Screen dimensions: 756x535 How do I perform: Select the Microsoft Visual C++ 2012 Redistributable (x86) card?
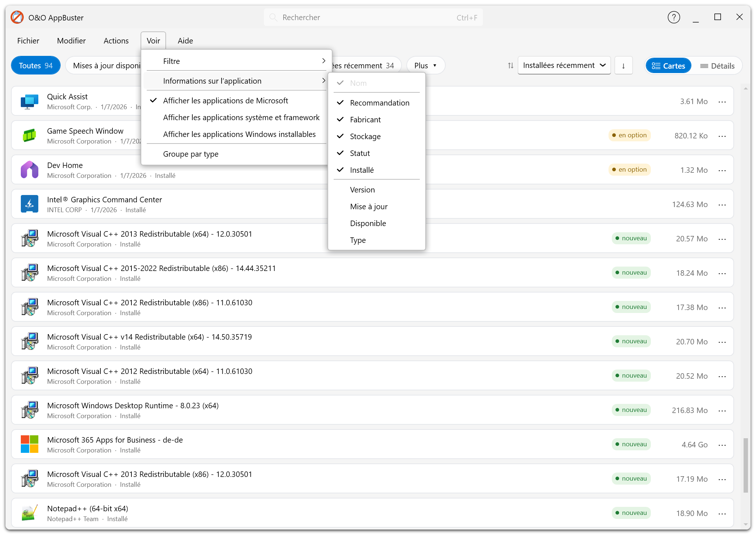[x=372, y=307]
